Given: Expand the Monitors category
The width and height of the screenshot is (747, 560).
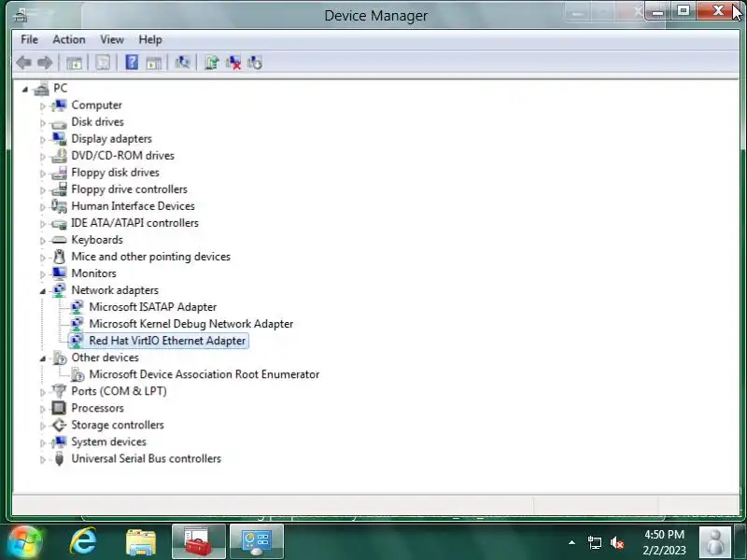Looking at the screenshot, I should [x=42, y=274].
